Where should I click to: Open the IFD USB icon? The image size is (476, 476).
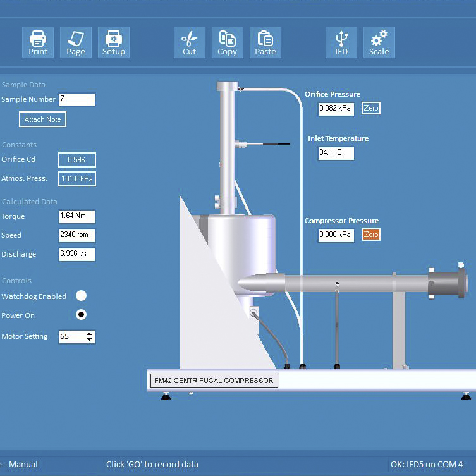click(x=341, y=42)
